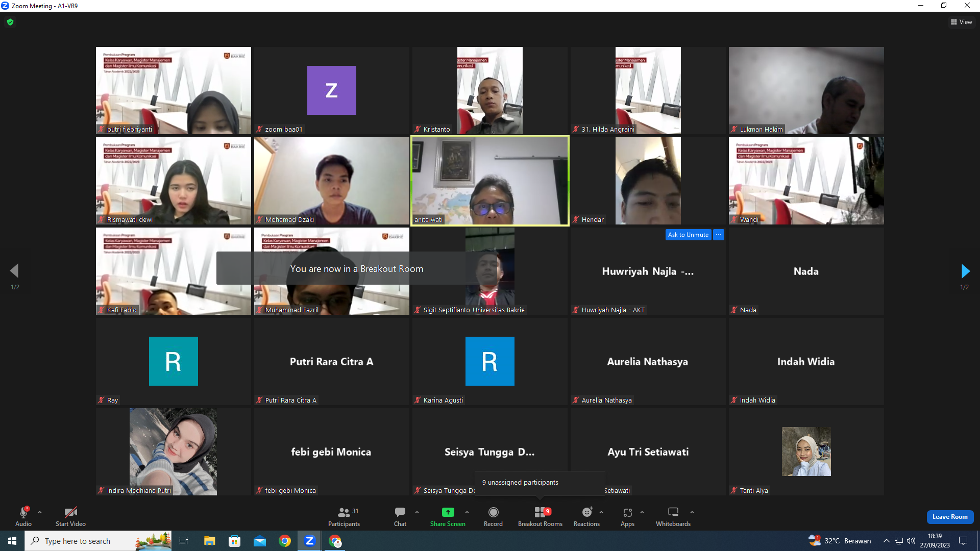Select putri fiebriyanti's video tile
Screen dimensions: 980x551
174,90
